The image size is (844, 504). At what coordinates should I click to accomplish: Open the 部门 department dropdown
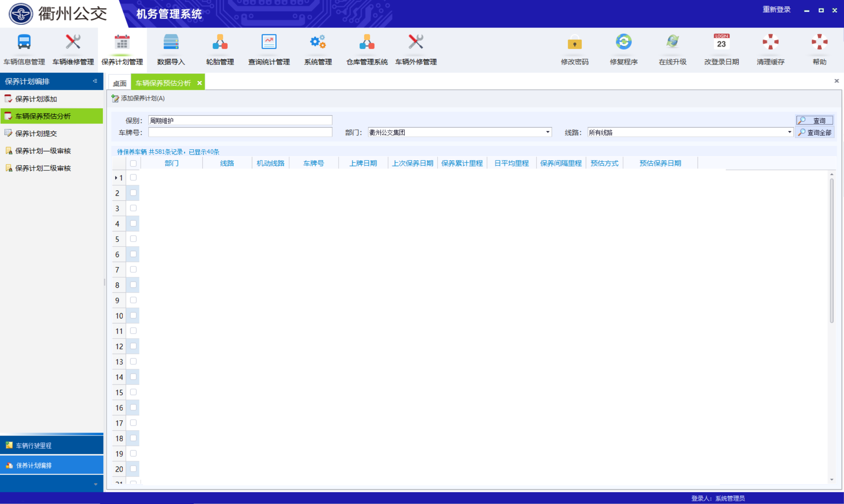(x=548, y=132)
